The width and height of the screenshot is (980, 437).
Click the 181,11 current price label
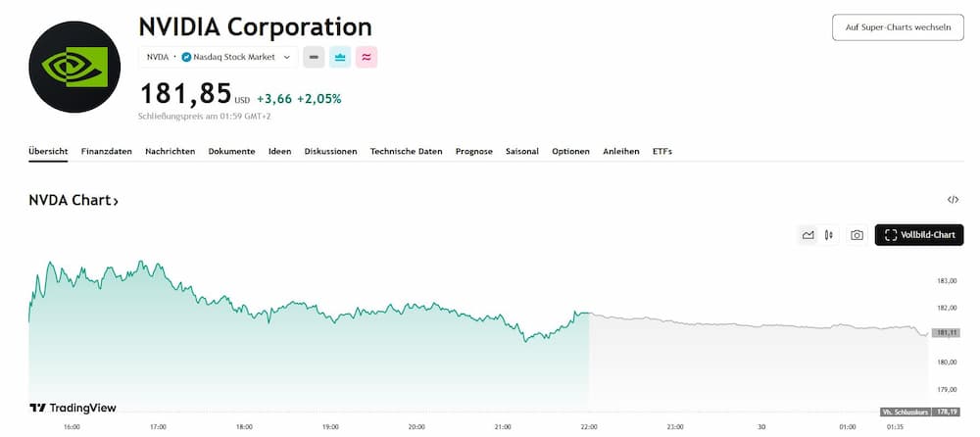click(947, 333)
